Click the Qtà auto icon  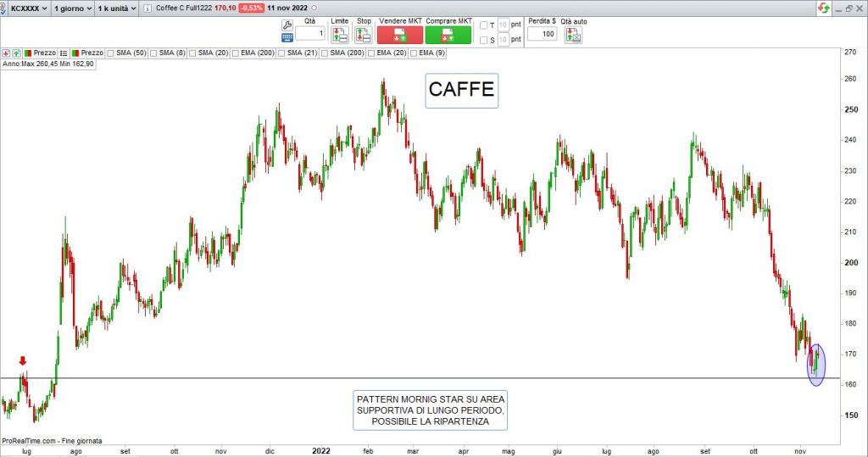pos(573,36)
